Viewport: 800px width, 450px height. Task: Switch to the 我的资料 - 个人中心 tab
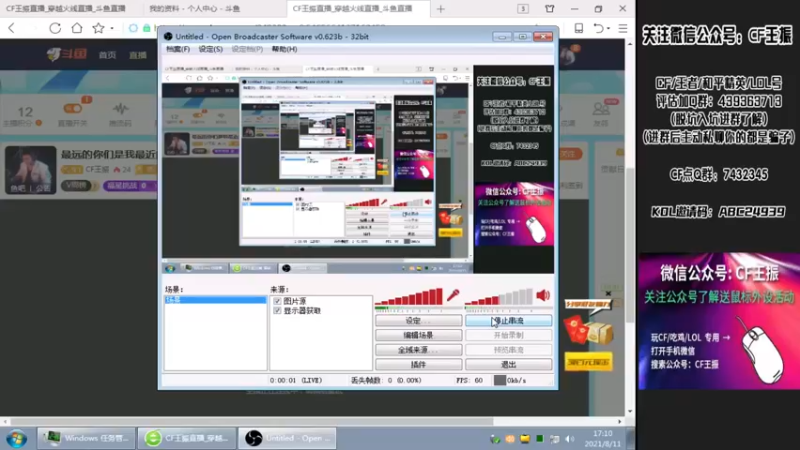coord(194,9)
